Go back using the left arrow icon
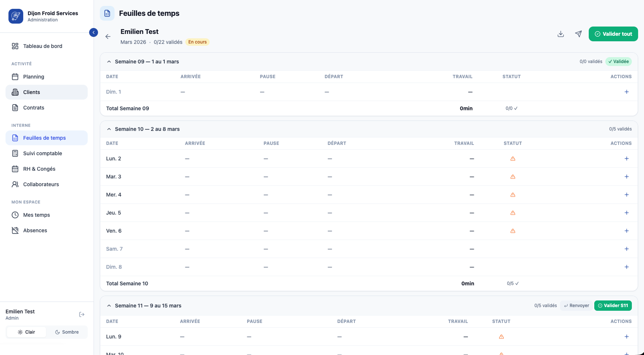The width and height of the screenshot is (644, 355). [x=108, y=36]
